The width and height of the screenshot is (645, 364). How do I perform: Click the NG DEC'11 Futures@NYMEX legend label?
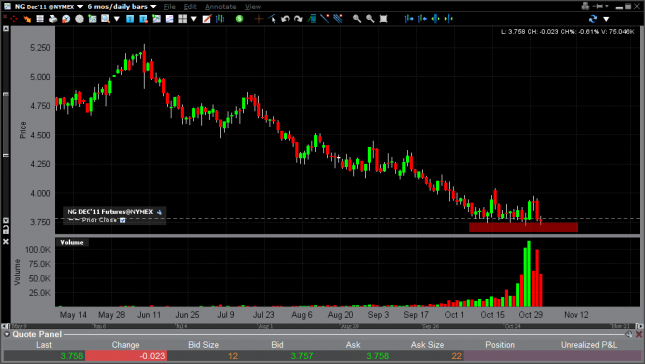110,212
